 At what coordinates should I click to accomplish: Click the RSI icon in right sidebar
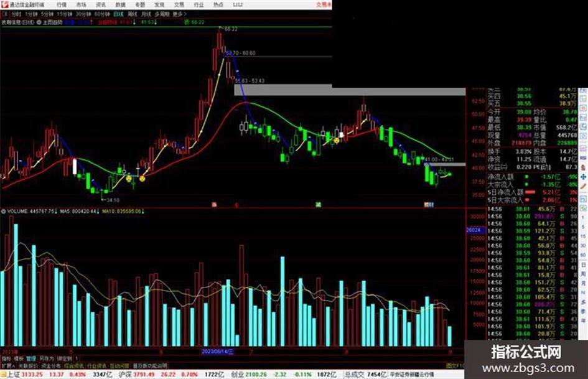pos(583,158)
